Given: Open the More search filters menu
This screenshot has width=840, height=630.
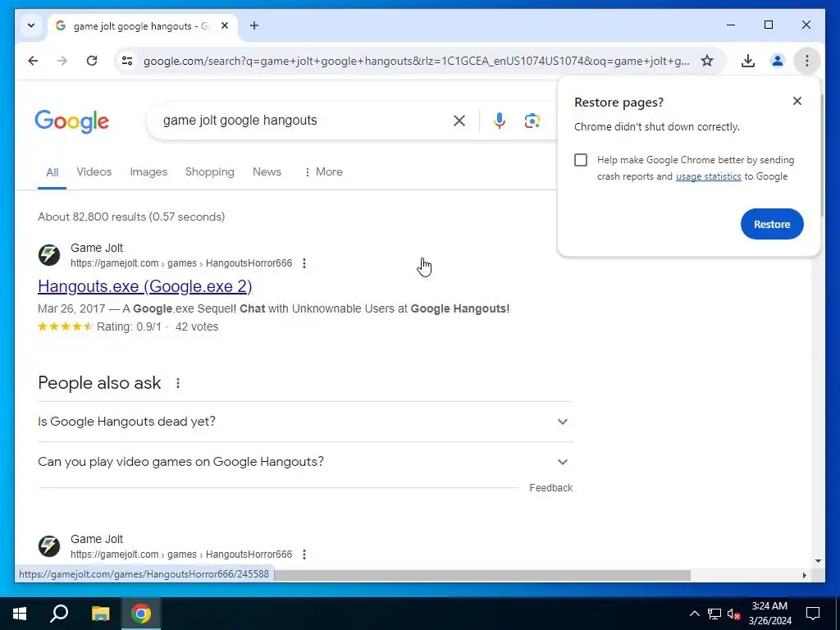Looking at the screenshot, I should [x=323, y=172].
